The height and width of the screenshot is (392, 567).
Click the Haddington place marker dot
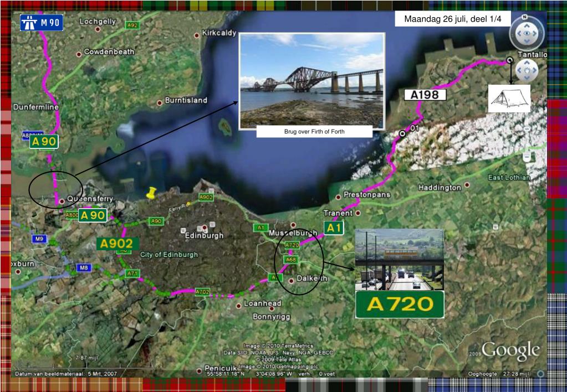pyautogui.click(x=467, y=184)
